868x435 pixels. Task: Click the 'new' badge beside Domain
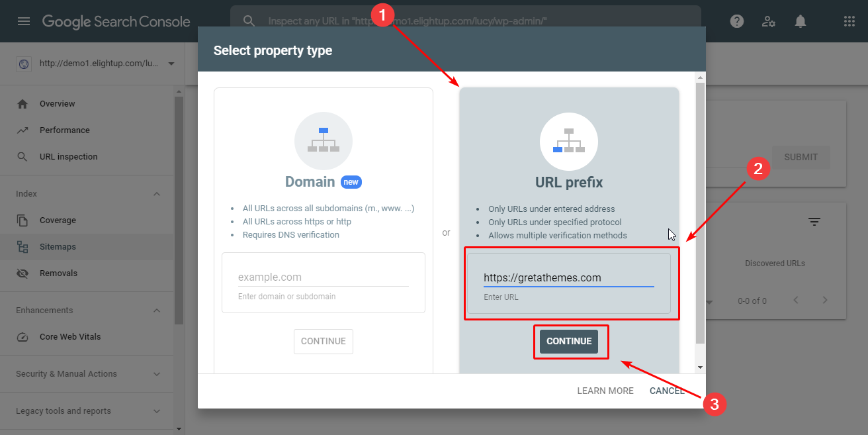click(351, 182)
